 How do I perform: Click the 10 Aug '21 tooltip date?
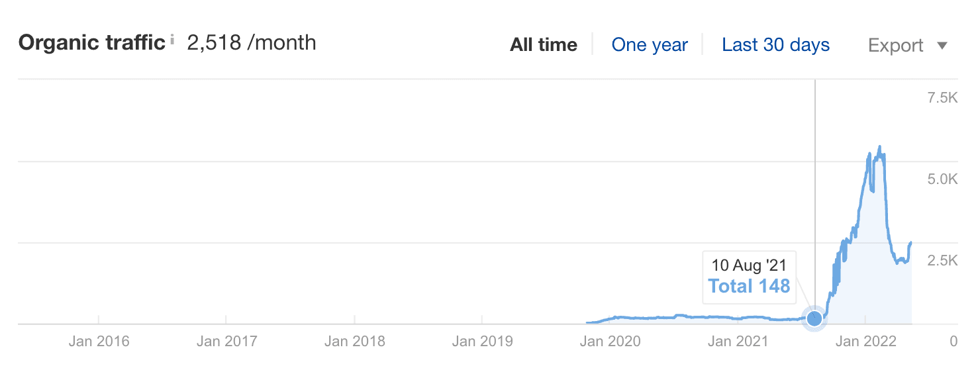point(749,266)
